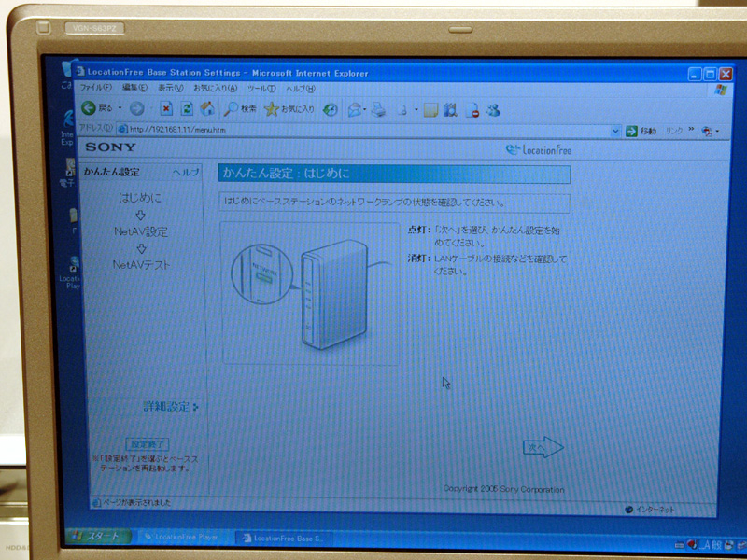Open the 詳細設定 advanced settings link

(171, 407)
